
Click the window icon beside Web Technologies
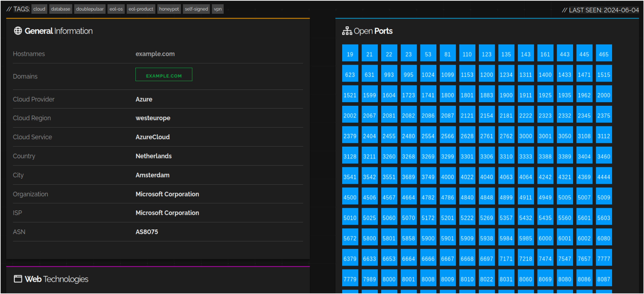pyautogui.click(x=18, y=279)
